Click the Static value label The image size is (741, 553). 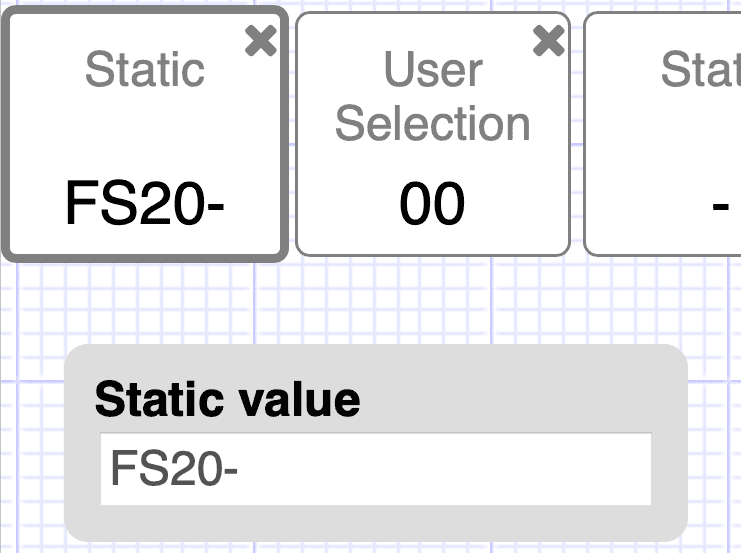pyautogui.click(x=227, y=400)
